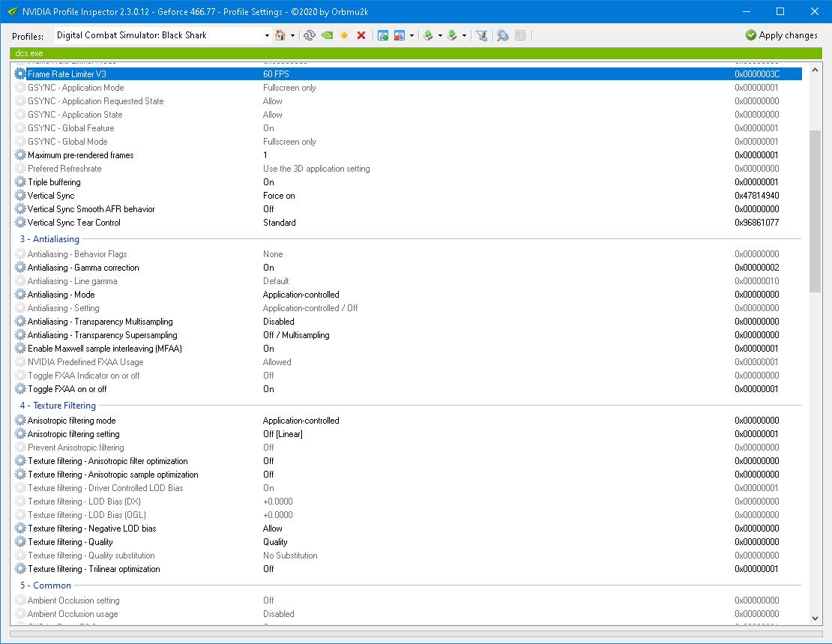Select GSYNC - Global Feature row
832x644 pixels.
[x=408, y=128]
